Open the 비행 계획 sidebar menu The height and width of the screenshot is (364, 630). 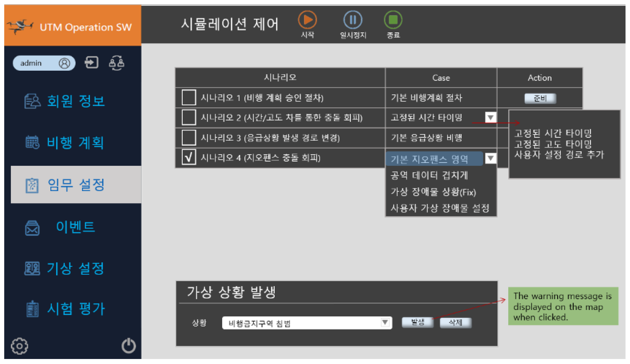(75, 143)
